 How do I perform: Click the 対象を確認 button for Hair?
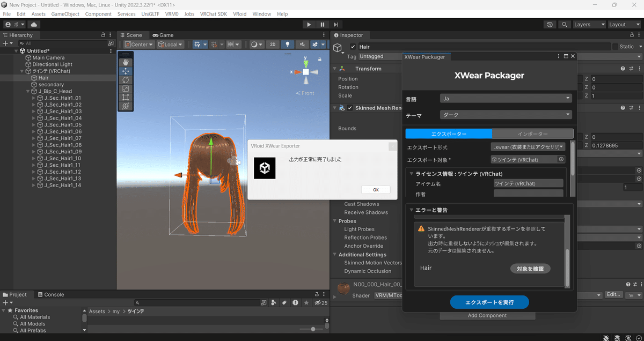pyautogui.click(x=530, y=268)
